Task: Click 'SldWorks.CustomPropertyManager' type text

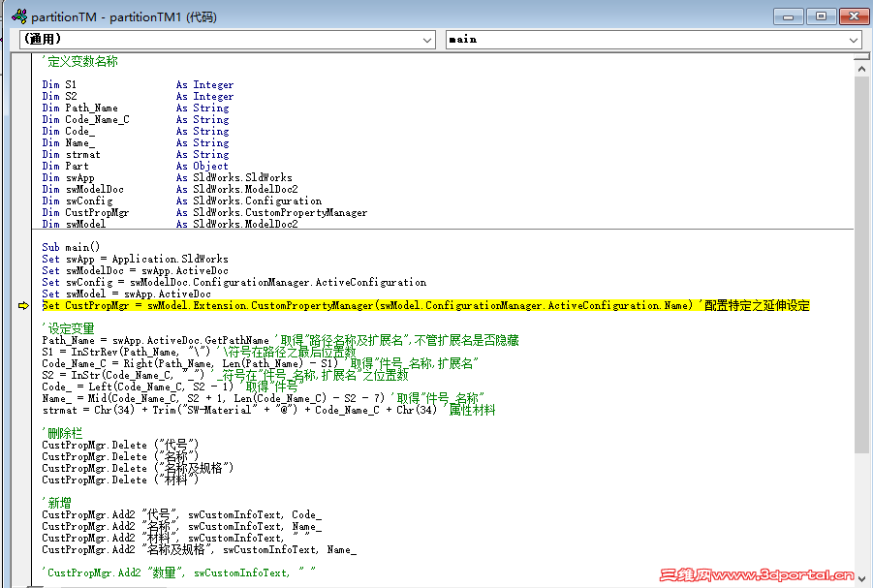Action: point(280,213)
